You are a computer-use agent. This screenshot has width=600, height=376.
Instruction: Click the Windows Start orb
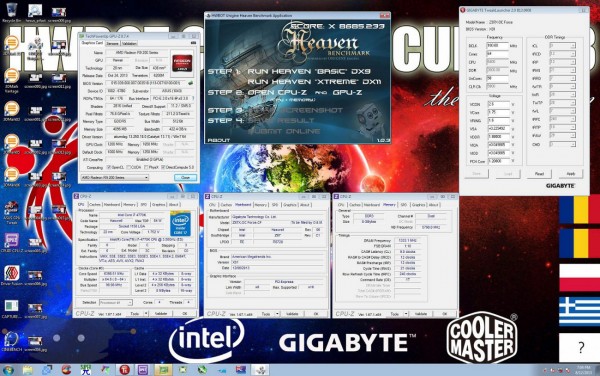[8, 370]
